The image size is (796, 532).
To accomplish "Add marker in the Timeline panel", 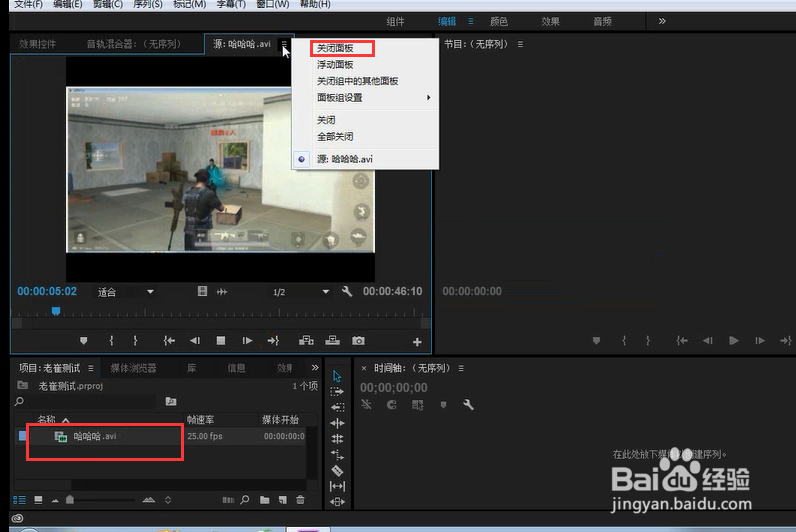I will click(x=444, y=405).
